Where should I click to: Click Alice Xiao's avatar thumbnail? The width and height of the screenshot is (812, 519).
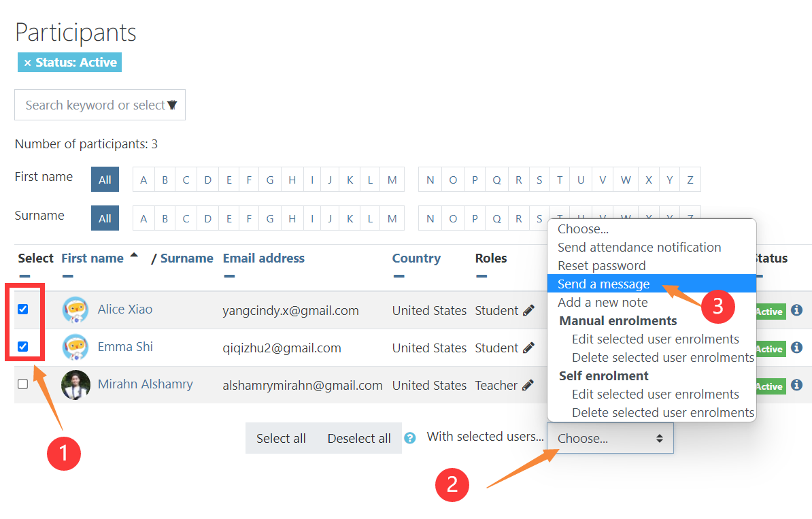pyautogui.click(x=75, y=310)
